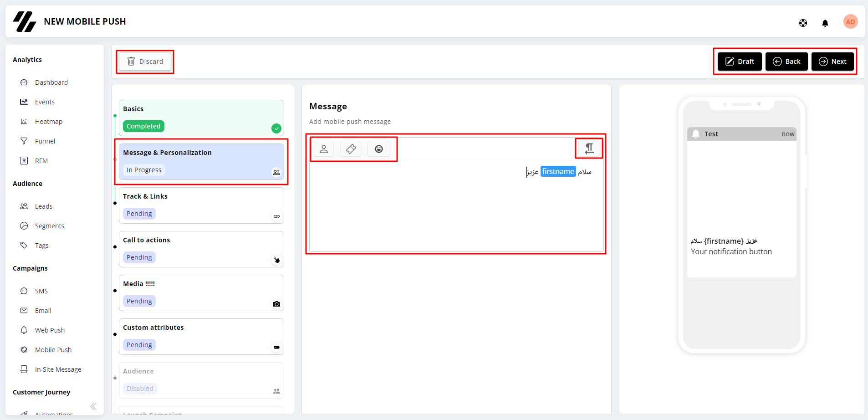Open the emoji picker in message toolbar
The height and width of the screenshot is (420, 868).
tap(379, 149)
